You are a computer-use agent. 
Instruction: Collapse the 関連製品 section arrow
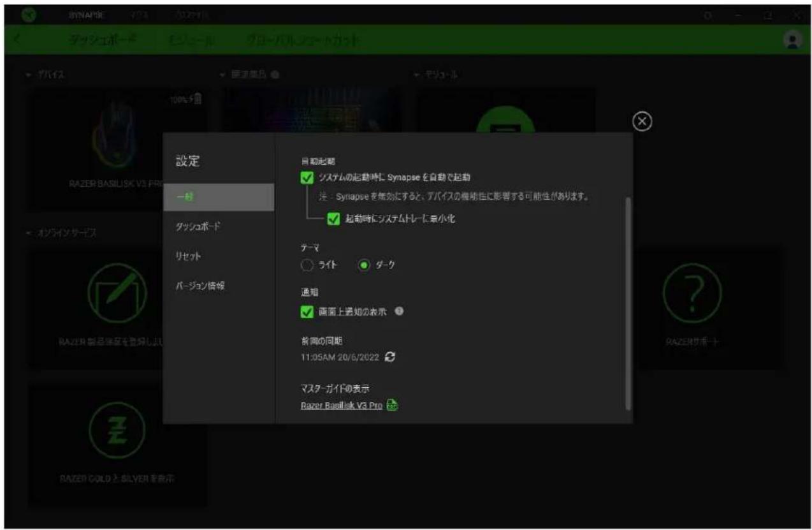tap(222, 76)
